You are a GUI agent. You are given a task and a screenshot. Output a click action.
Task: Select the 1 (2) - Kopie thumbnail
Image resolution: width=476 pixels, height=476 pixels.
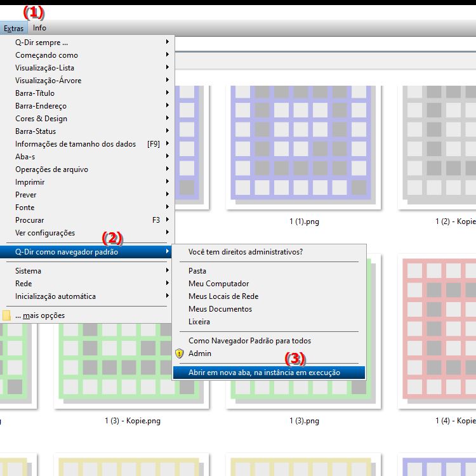point(437,146)
